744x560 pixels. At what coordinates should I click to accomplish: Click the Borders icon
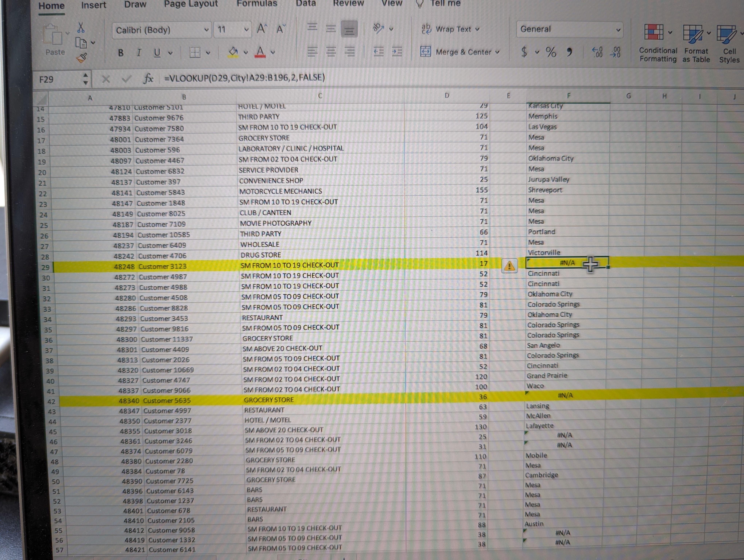click(195, 52)
